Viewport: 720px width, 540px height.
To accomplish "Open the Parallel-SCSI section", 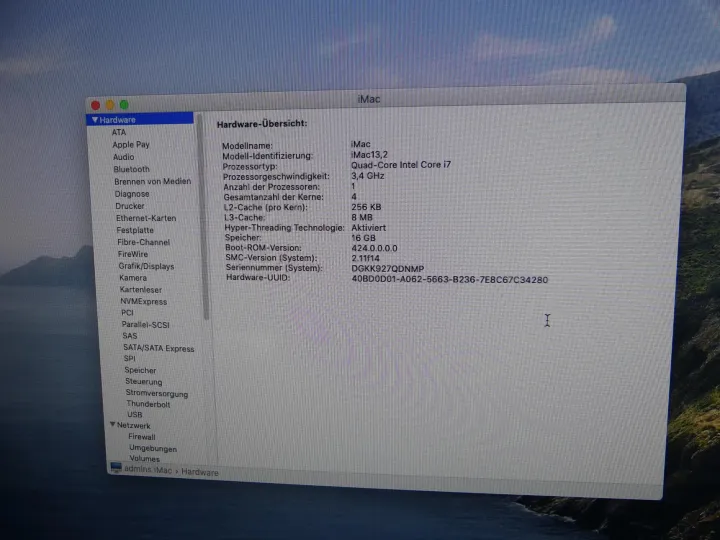I will pyautogui.click(x=146, y=325).
